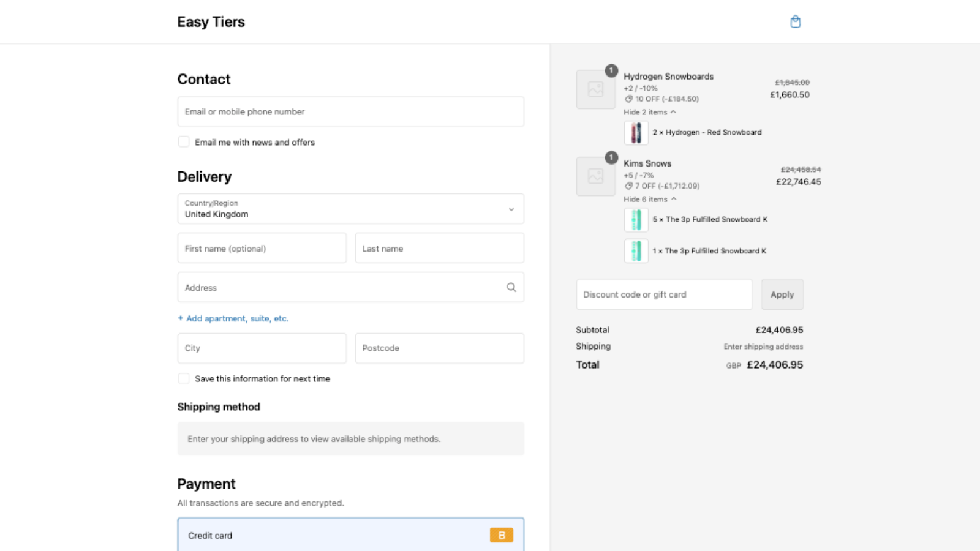Viewport: 980px width, 551px height.
Task: Click the Easy Tiers store name
Action: pyautogui.click(x=211, y=21)
